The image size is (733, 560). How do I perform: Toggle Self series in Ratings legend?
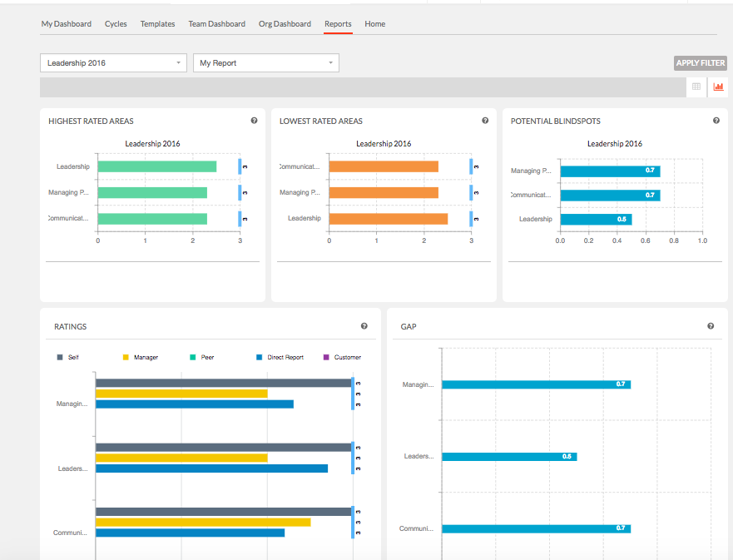click(67, 357)
